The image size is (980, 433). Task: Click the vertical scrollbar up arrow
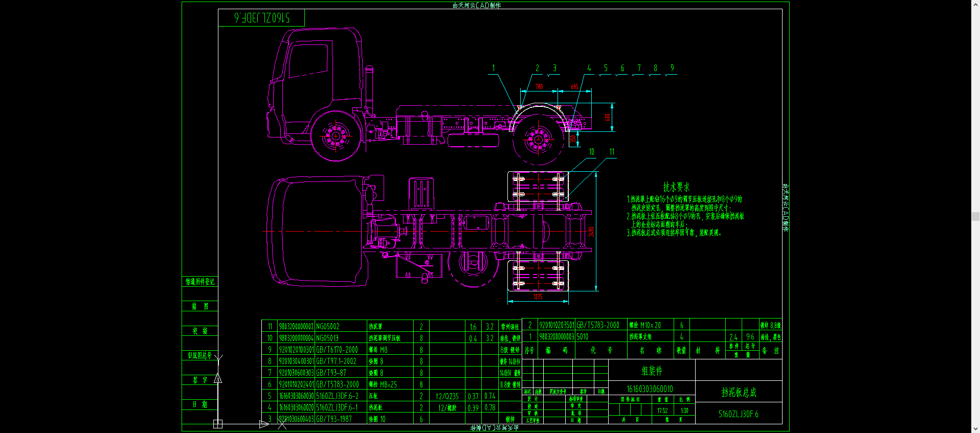pos(975,4)
